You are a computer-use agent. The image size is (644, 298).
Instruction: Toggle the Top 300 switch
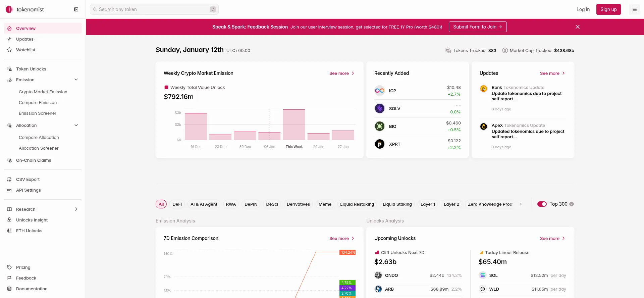542,204
